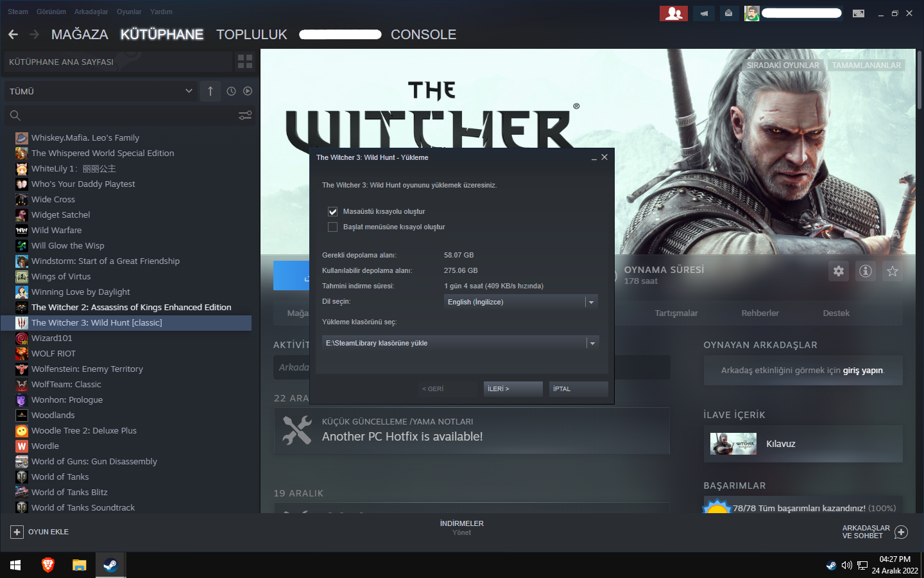
Task: Select Wolfenstein: Enemy Territory in library
Action: [x=87, y=369]
